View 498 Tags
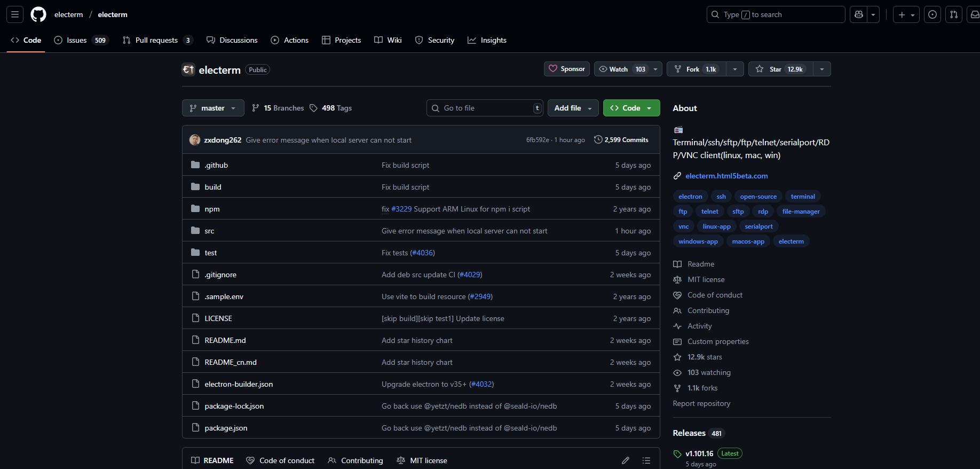The image size is (980, 469). pyautogui.click(x=331, y=108)
